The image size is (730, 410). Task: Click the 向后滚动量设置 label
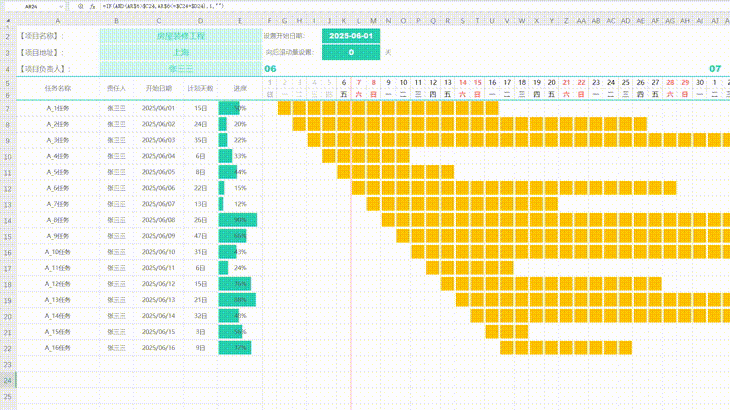(x=291, y=53)
